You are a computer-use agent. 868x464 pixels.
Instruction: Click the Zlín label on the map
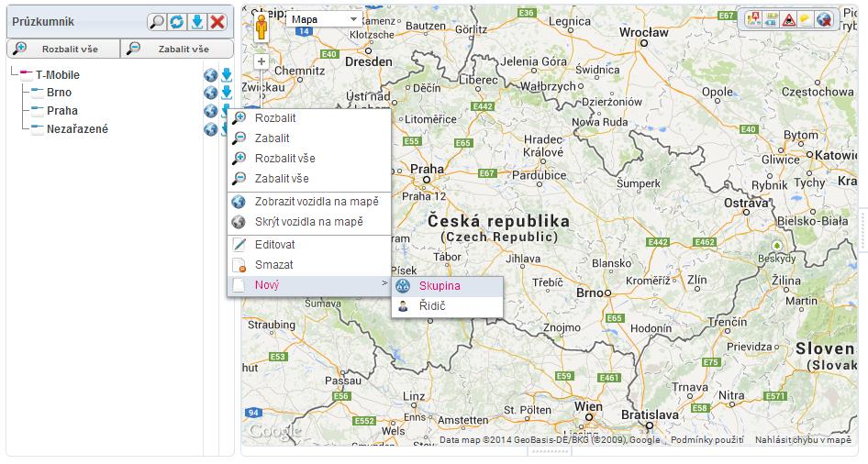pos(697,280)
